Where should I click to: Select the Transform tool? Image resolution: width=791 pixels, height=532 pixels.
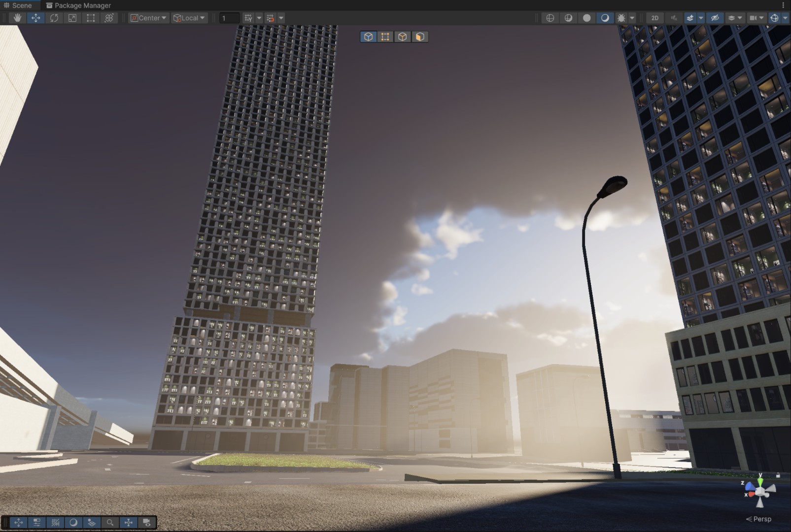[109, 18]
